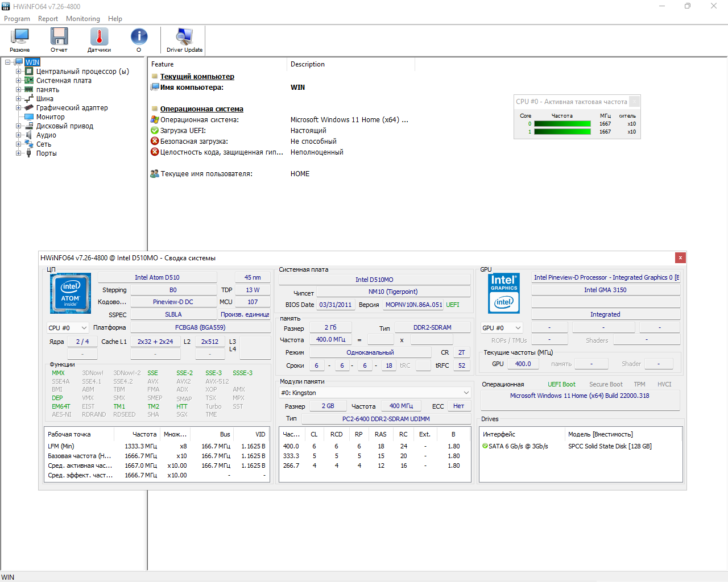Click the WIN status bar text
Viewport: 728px width, 582px height.
(8, 577)
